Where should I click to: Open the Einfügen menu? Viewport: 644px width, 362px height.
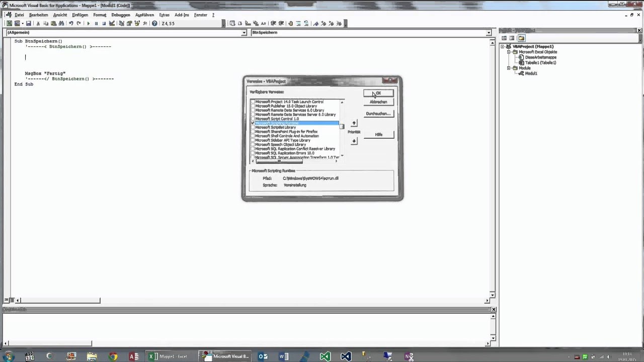coord(80,15)
